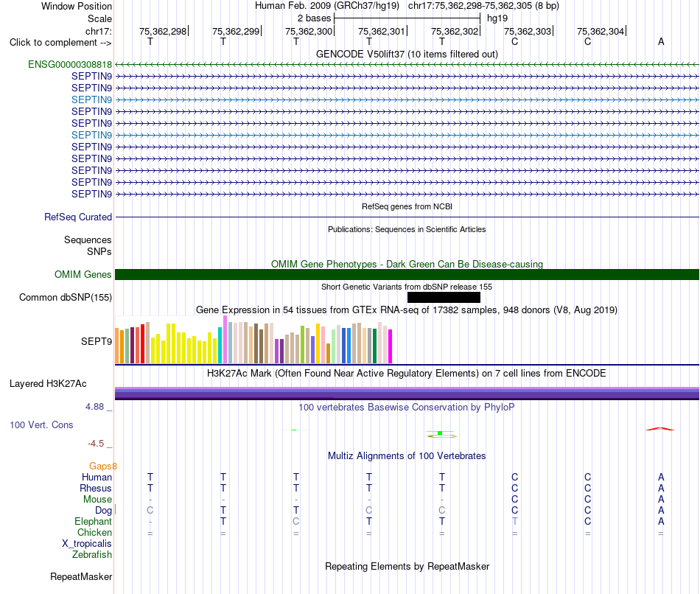
Task: Click the GTEx Gene Expression track title
Action: tap(407, 310)
